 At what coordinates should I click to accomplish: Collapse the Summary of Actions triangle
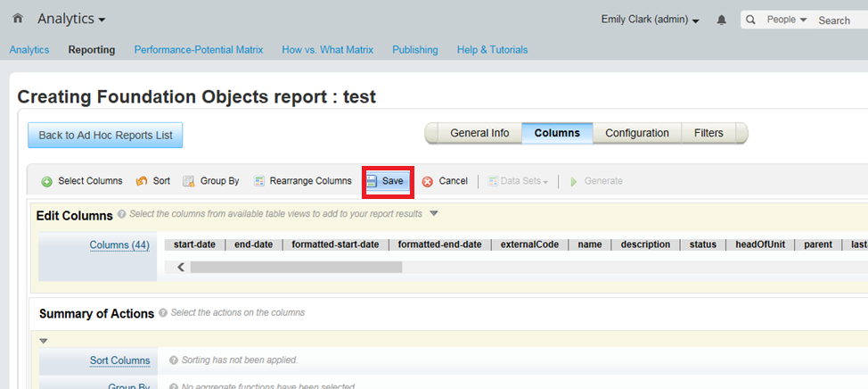click(x=44, y=341)
